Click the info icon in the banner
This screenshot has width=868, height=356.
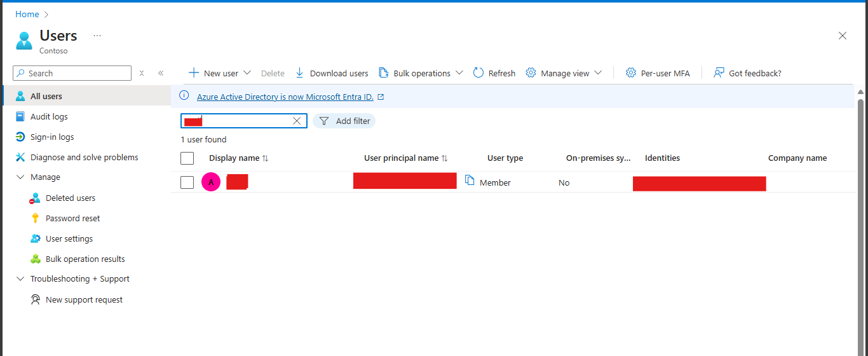(184, 96)
